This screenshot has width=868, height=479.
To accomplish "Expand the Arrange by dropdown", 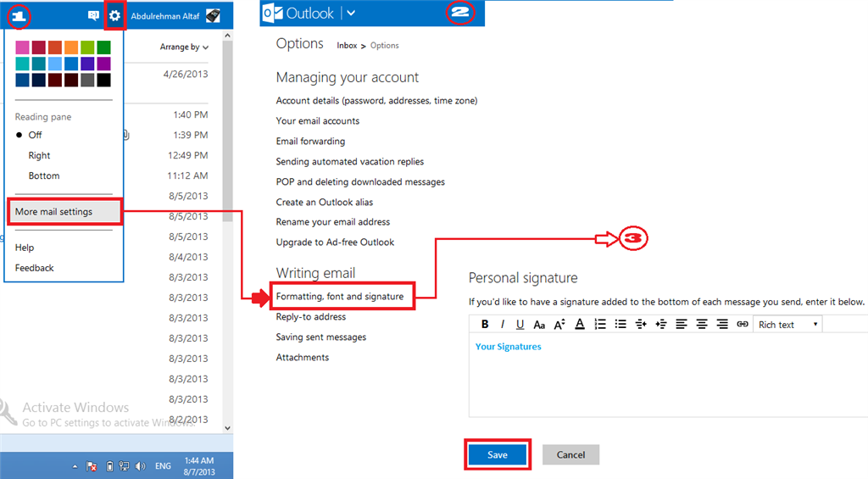I will pos(184,47).
